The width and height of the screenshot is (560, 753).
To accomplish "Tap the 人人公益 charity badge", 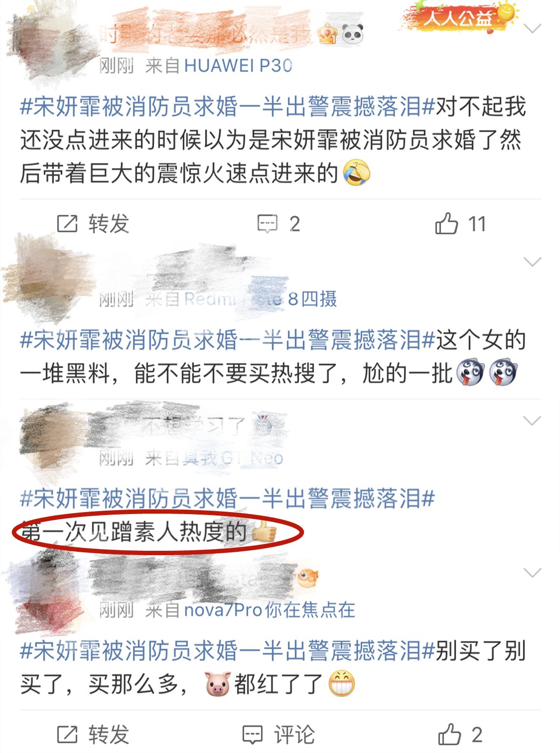I will tap(458, 18).
